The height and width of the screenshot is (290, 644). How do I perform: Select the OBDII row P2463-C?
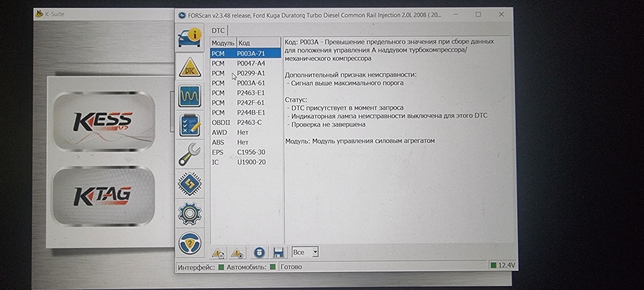tap(246, 122)
